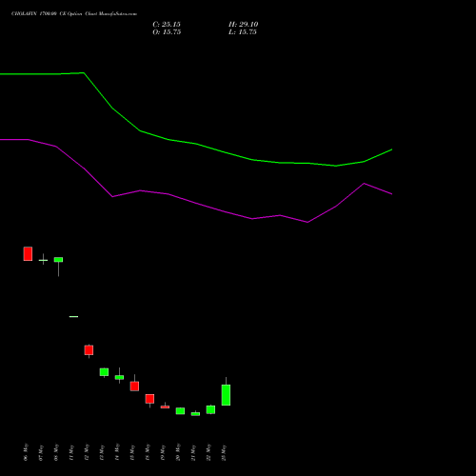
Task: Select the 20 May date label
Action: 178,452
